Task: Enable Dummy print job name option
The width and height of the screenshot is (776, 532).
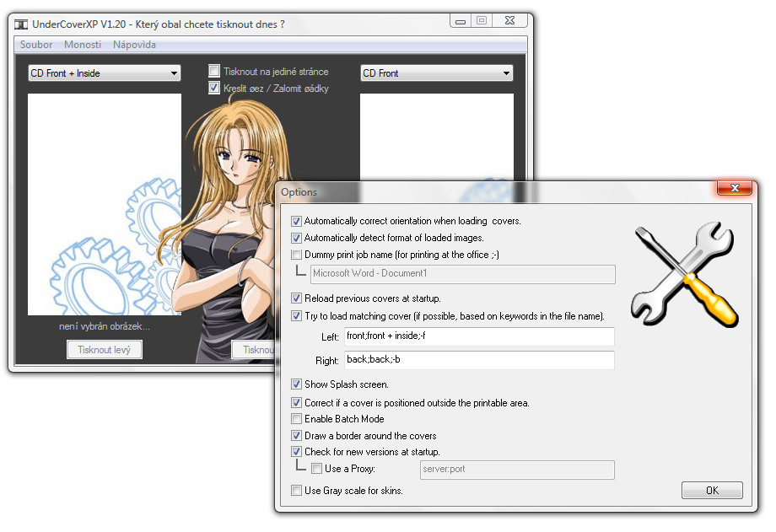Action: 296,255
